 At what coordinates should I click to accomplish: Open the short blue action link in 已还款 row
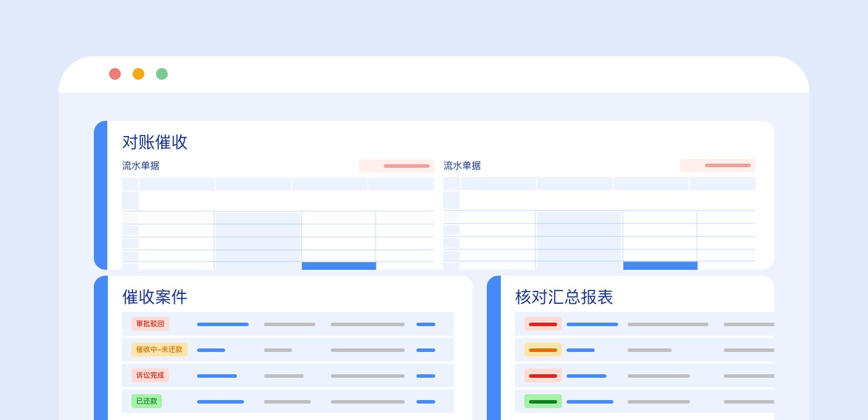tap(426, 402)
